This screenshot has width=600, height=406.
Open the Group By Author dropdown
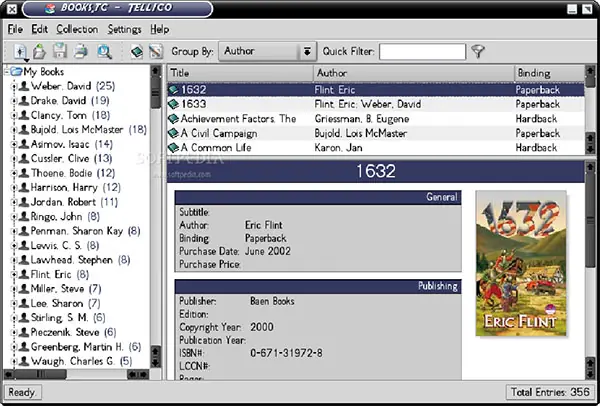(267, 51)
